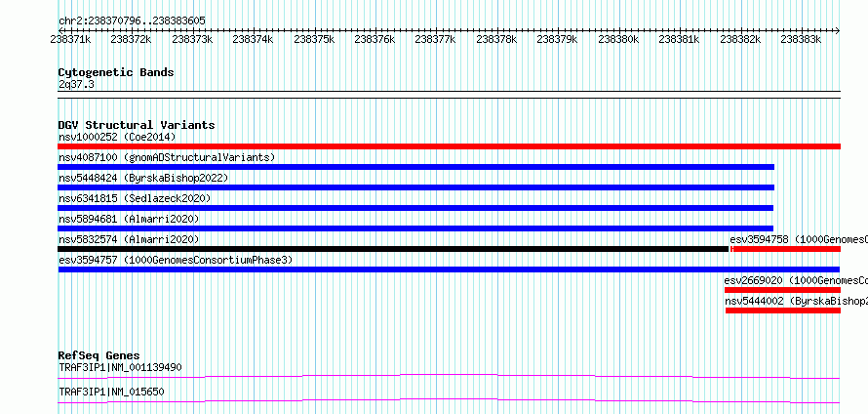Open the nsv1000252 (Coe2014) label
The width and height of the screenshot is (868, 414).
(x=117, y=137)
